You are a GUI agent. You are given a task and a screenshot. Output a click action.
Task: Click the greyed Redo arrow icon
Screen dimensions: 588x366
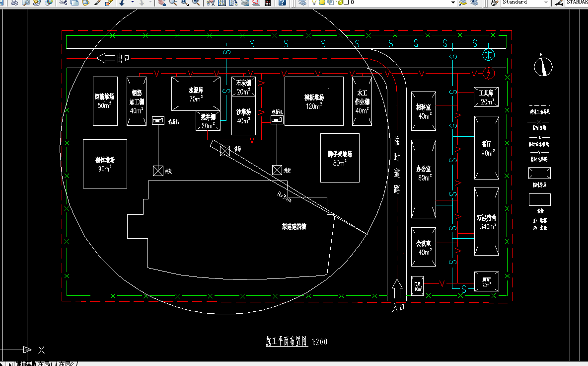(x=142, y=2)
